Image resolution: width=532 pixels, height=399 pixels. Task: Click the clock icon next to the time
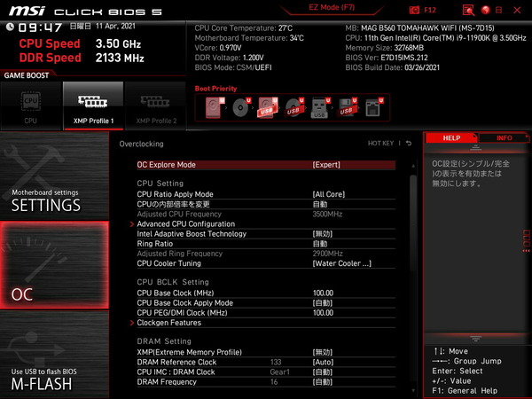pos(10,27)
